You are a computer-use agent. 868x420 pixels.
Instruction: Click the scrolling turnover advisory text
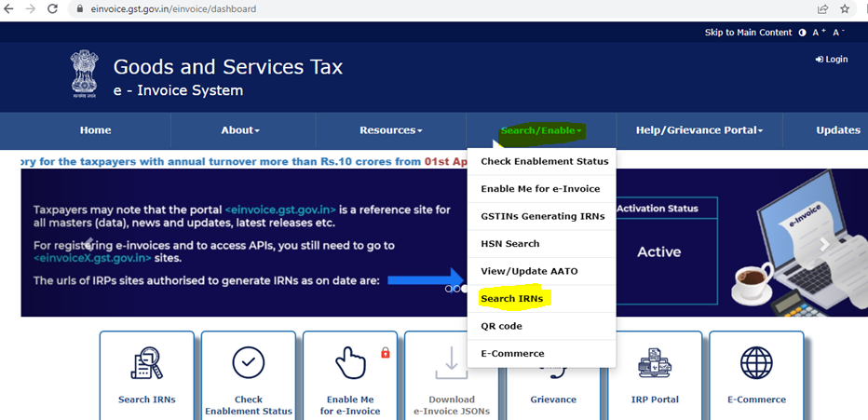(244, 162)
